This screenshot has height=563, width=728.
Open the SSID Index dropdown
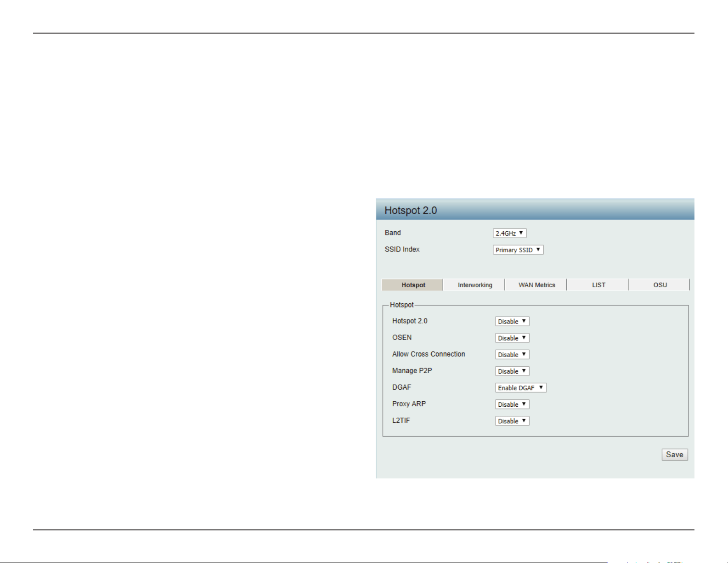pyautogui.click(x=518, y=250)
